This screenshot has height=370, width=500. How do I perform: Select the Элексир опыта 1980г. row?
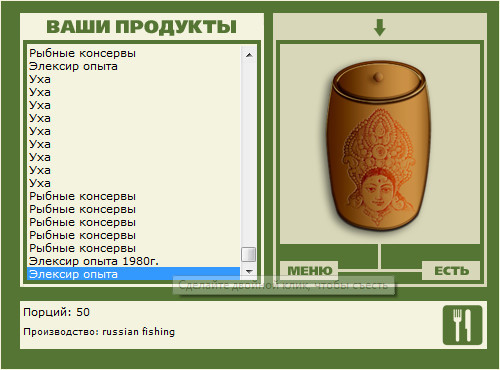click(133, 261)
